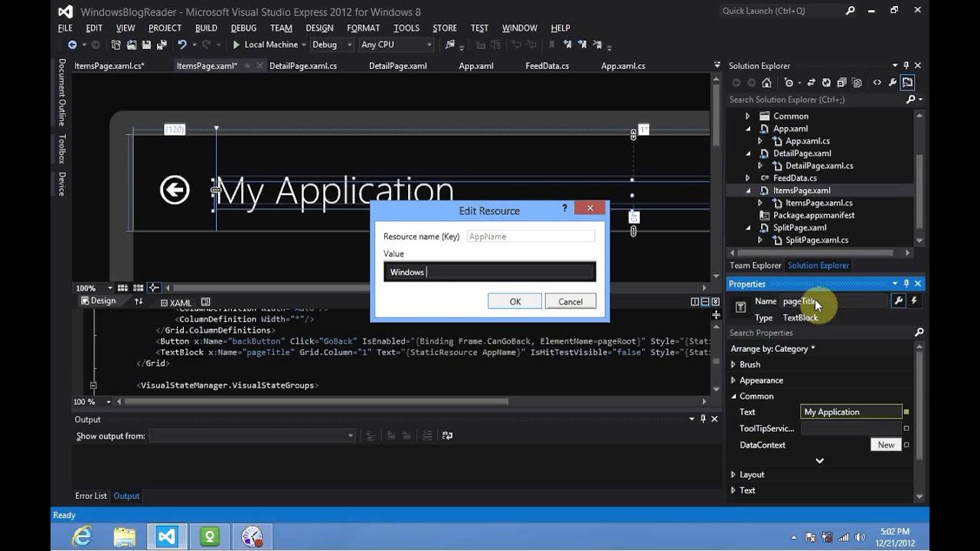
Task: Click the Text property marker square
Action: click(x=906, y=412)
